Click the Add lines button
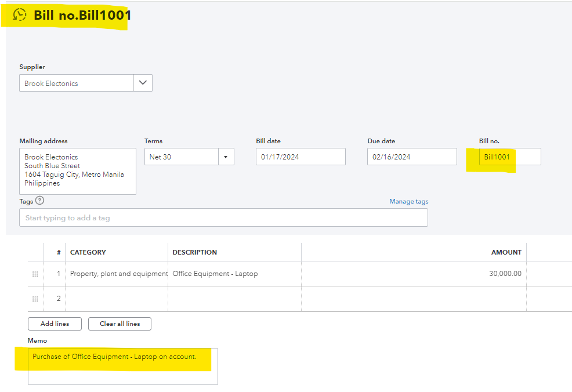This screenshot has width=572, height=392. 55,324
